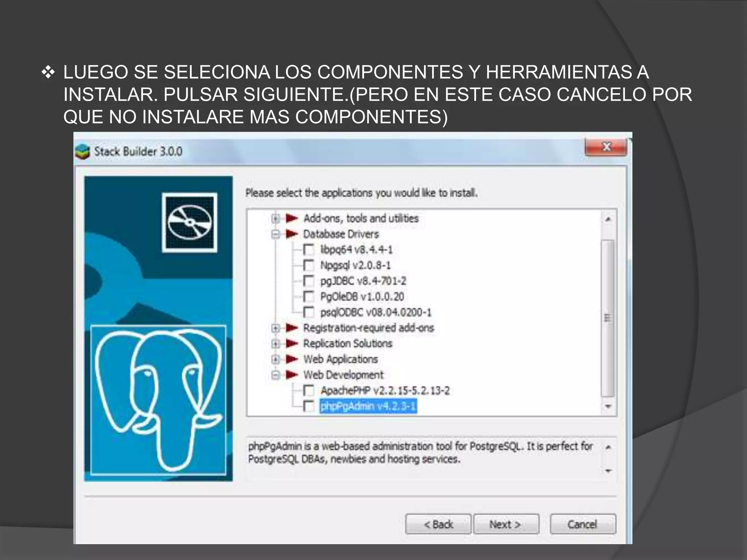747x560 pixels.
Task: Click the application list scrollbar thumb
Action: coord(608,318)
